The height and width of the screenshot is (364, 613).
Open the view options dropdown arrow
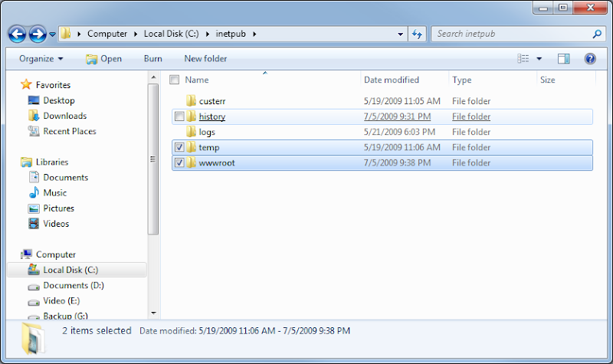coord(539,59)
